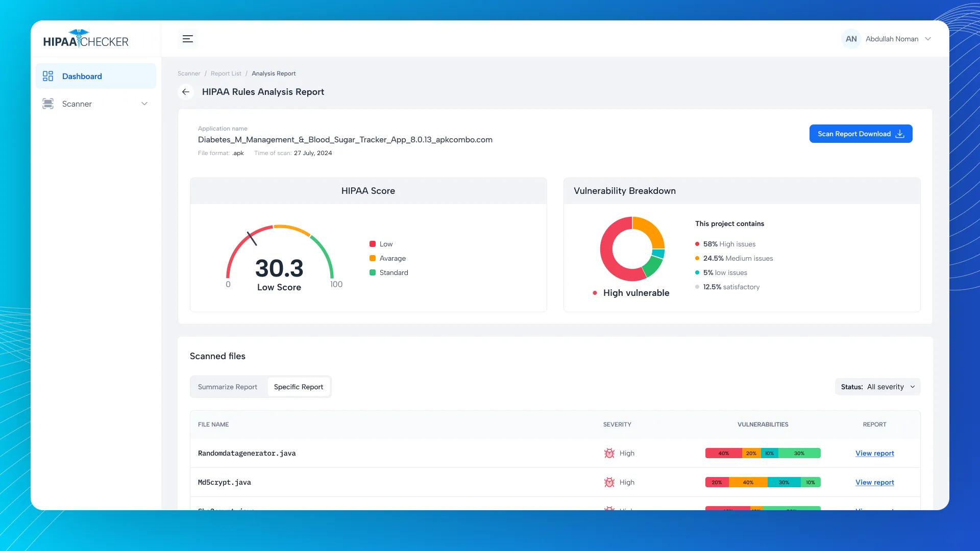This screenshot has height=551, width=980.
Task: Click the AN user avatar
Action: 851,39
